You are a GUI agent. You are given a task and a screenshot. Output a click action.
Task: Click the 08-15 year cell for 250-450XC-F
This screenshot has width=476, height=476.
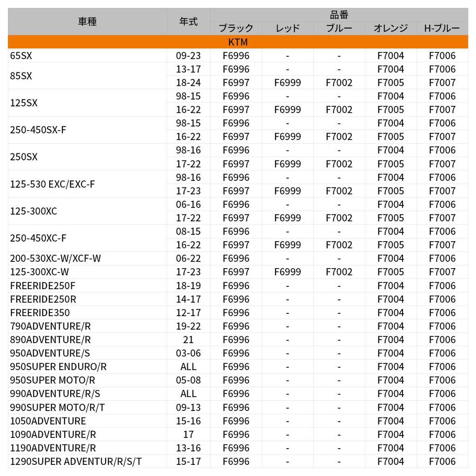(188, 231)
